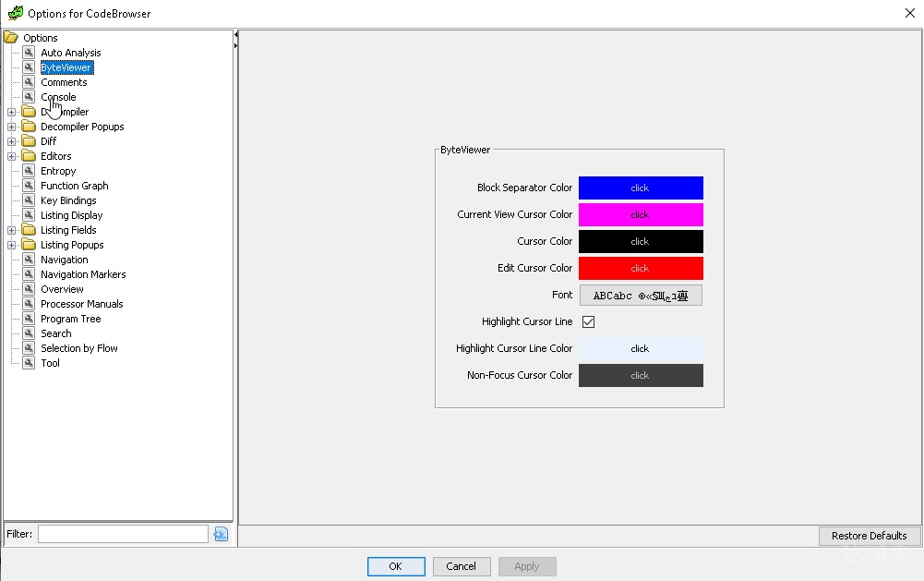924x581 pixels.
Task: Expand the Editors tree node
Action: [x=11, y=156]
